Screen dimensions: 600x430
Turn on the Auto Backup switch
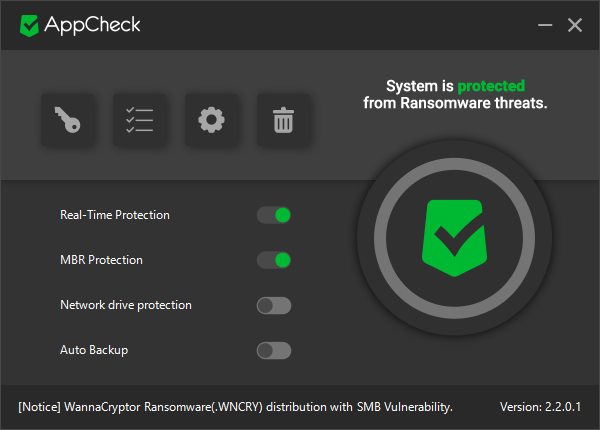tap(274, 350)
